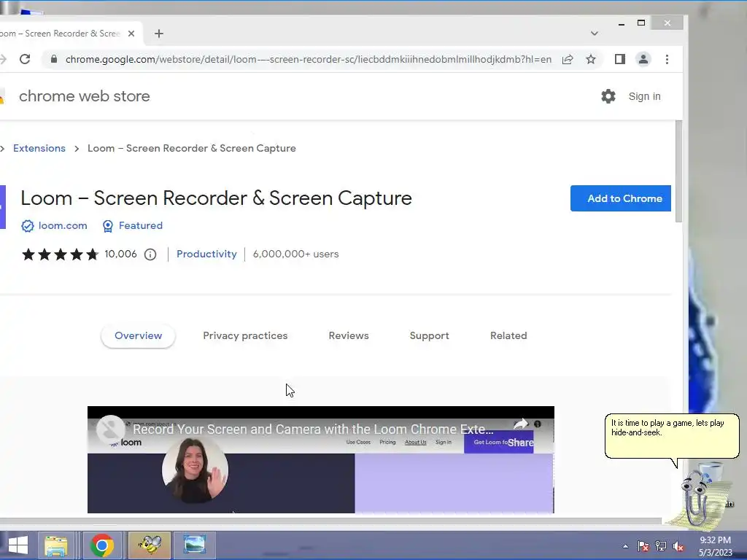The width and height of the screenshot is (747, 560).
Task: Click the video title text
Action: pyautogui.click(x=313, y=429)
